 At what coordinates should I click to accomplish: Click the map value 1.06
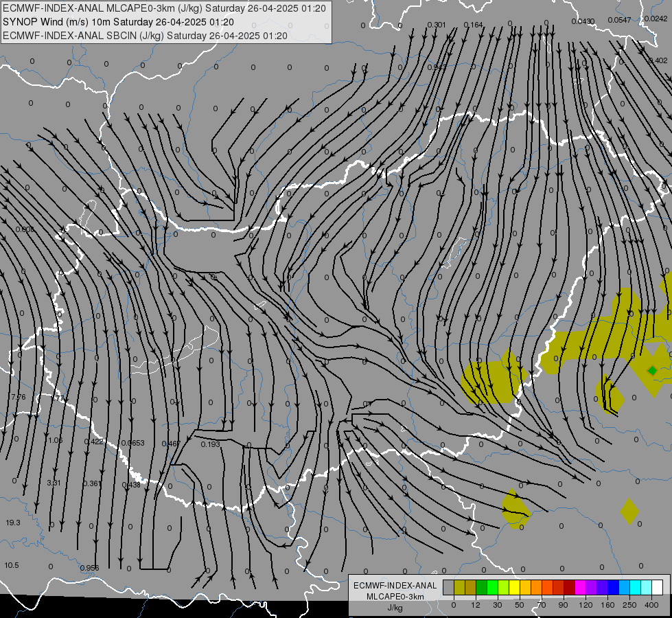click(56, 440)
